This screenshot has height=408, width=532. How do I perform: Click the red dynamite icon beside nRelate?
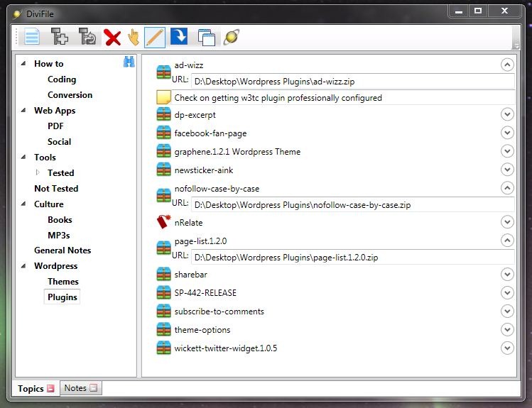[x=164, y=222]
